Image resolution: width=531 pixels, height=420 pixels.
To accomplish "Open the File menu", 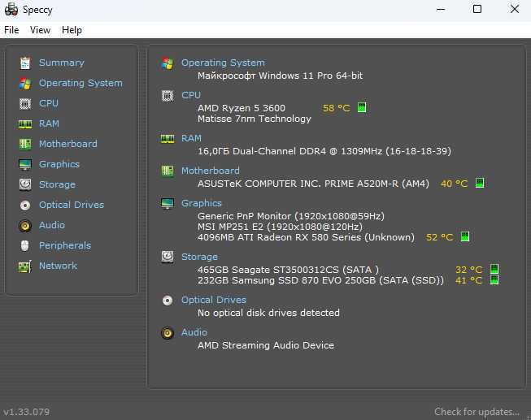I will click(x=11, y=30).
